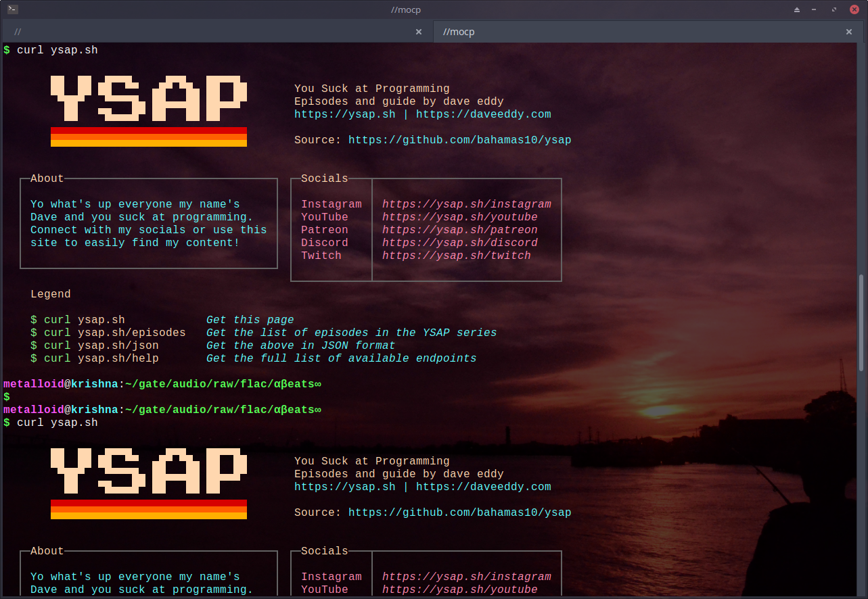Follow the ysap.sh/discord link
Viewport: 868px width, 599px height.
tap(459, 243)
